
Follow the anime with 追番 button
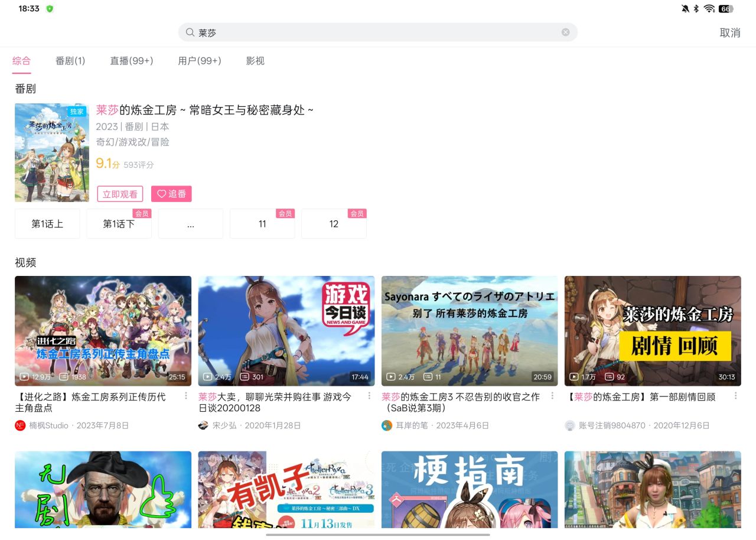[171, 194]
